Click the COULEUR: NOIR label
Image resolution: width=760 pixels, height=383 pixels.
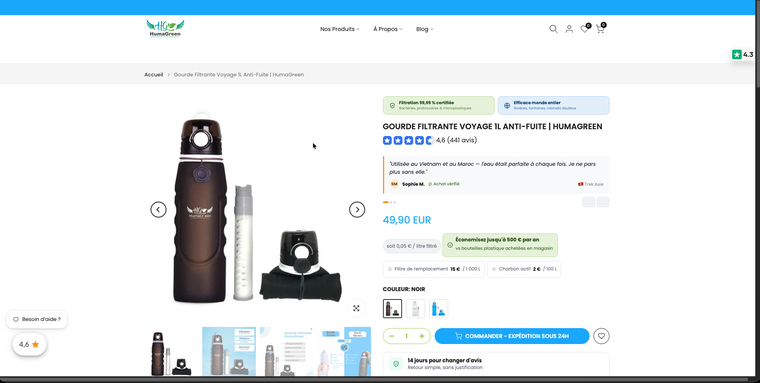click(404, 289)
